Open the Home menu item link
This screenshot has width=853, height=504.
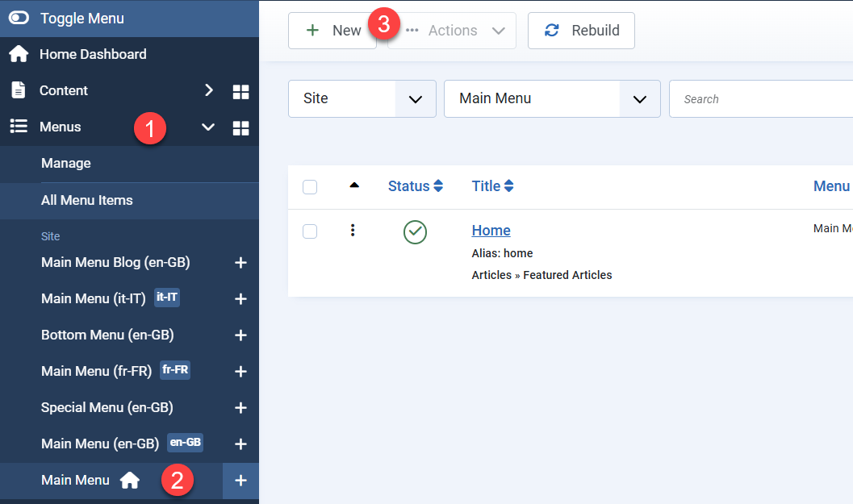coord(491,230)
